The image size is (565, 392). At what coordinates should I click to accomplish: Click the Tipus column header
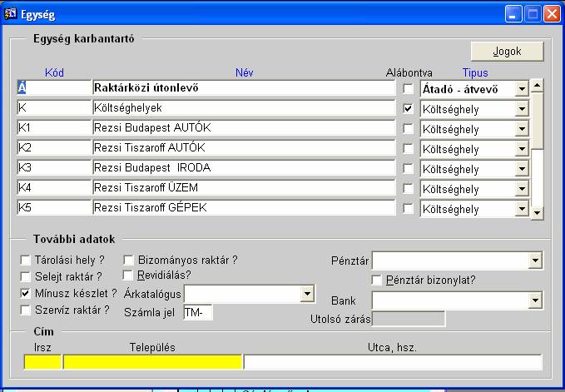(x=475, y=72)
